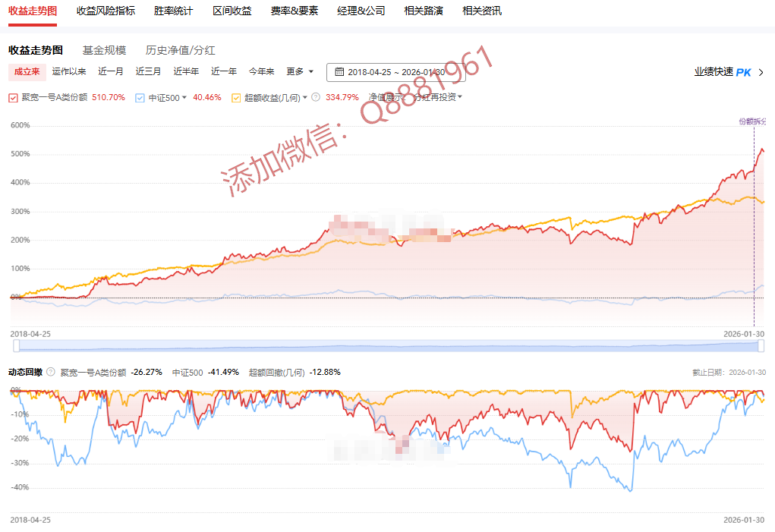This screenshot has width=775, height=532.
Task: Toggle the 中证500 benchmark checkbox
Action: (140, 97)
